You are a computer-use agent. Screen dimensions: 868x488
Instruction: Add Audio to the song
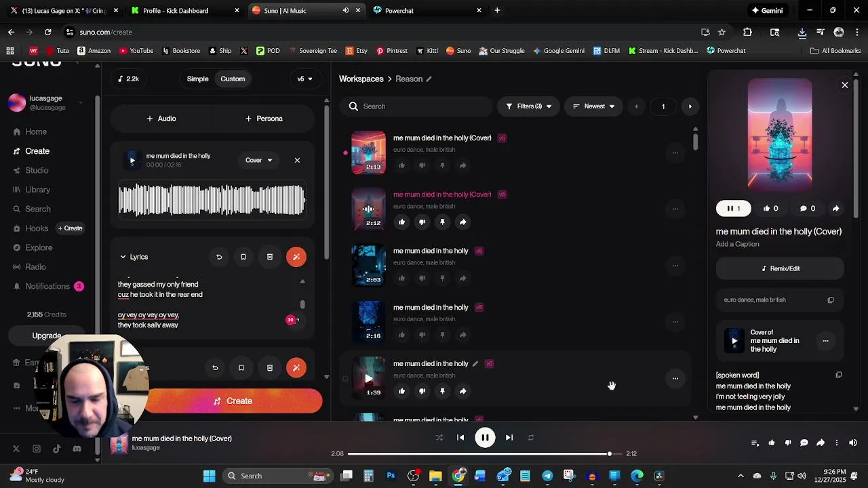[161, 119]
